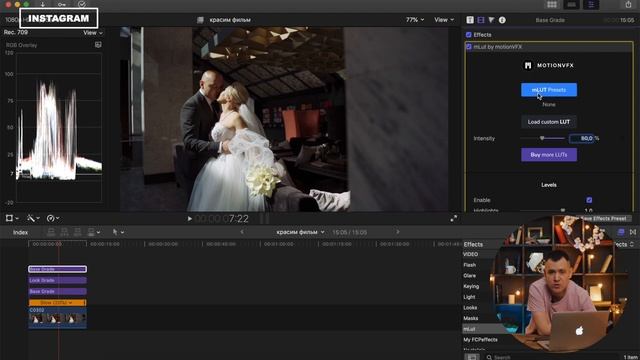Click the background tasks checkmark icon
The height and width of the screenshot is (360, 640).
point(82,4)
